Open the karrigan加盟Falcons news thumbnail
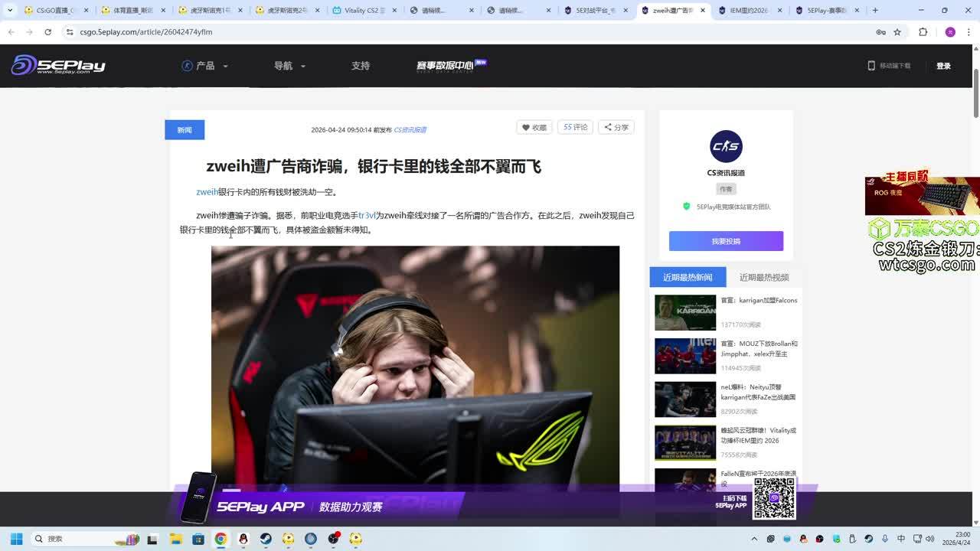 click(685, 312)
